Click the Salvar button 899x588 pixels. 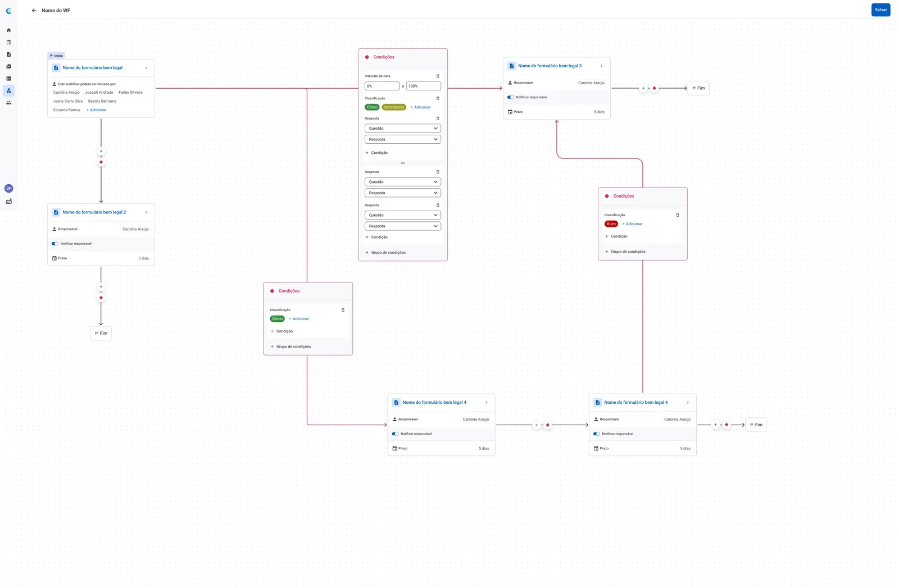click(880, 10)
